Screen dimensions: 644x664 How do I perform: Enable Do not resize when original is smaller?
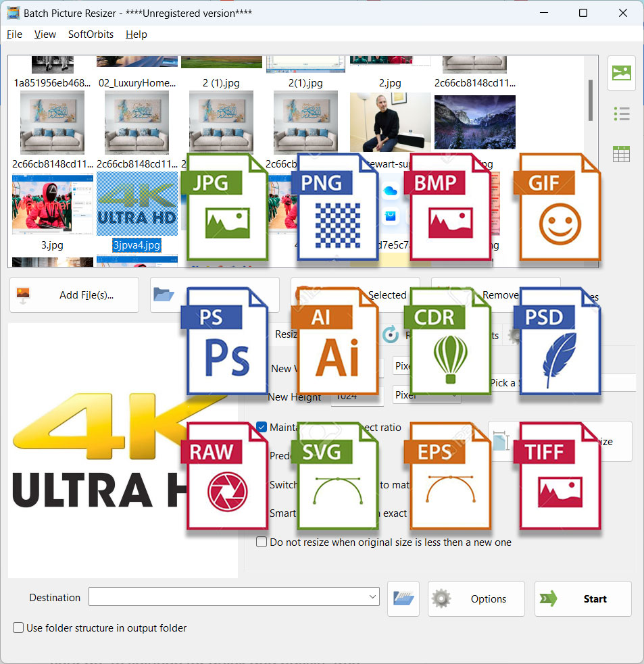(x=262, y=542)
